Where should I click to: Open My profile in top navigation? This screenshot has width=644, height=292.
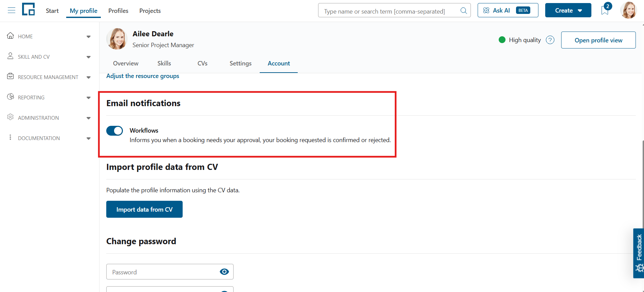[x=84, y=11]
